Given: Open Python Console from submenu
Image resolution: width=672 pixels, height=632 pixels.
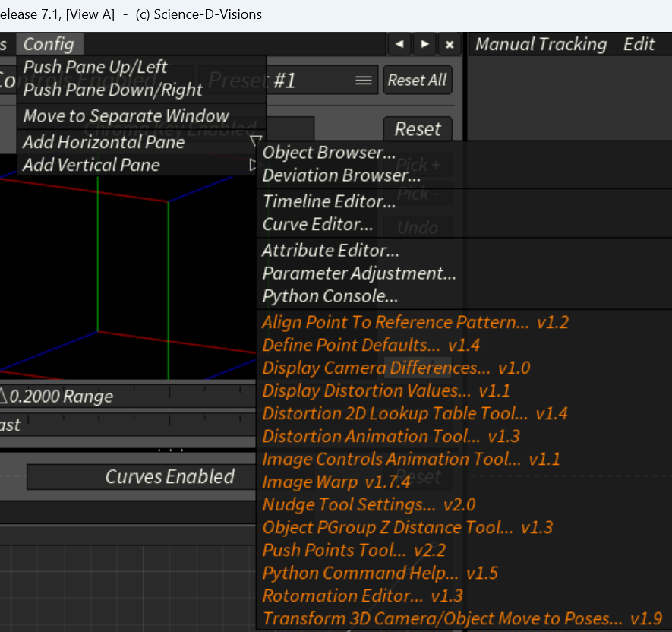Looking at the screenshot, I should coord(465,296).
